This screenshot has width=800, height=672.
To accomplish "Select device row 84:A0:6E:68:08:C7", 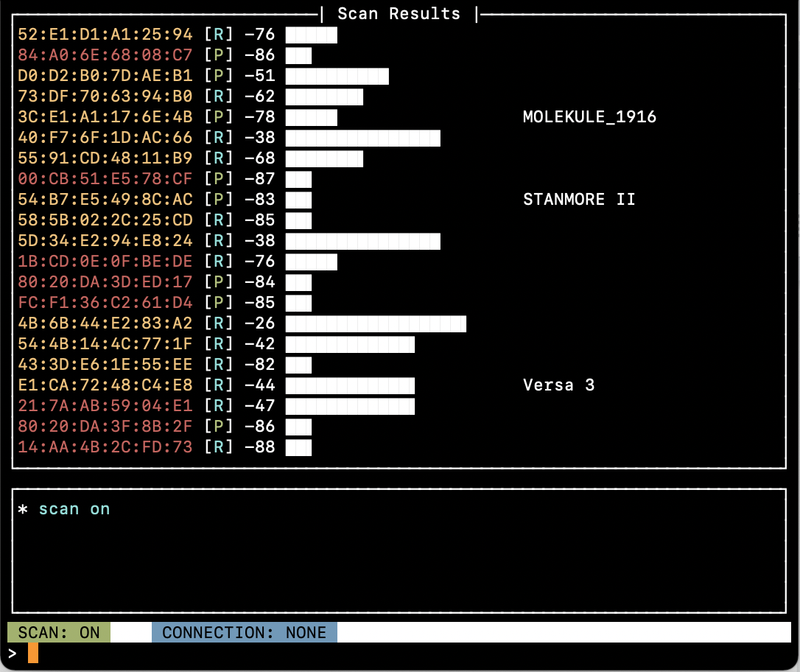I will click(105, 55).
